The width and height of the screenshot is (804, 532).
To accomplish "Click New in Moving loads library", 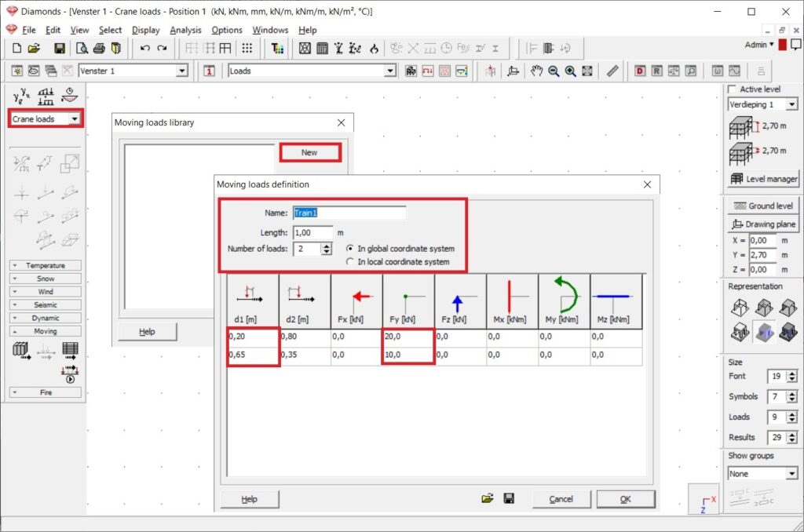I will tap(309, 153).
